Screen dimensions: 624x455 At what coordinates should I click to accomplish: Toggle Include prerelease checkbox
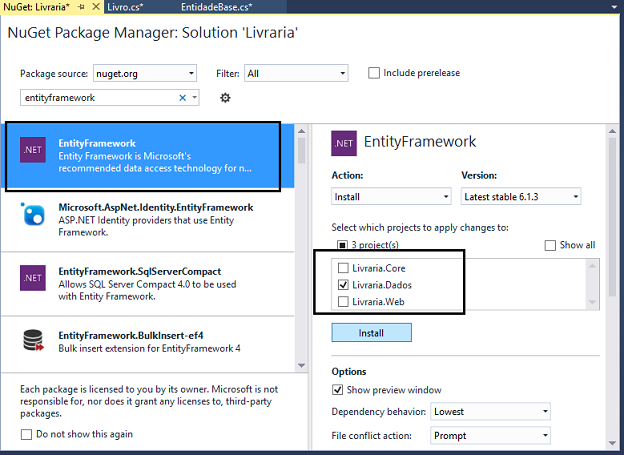coord(374,73)
